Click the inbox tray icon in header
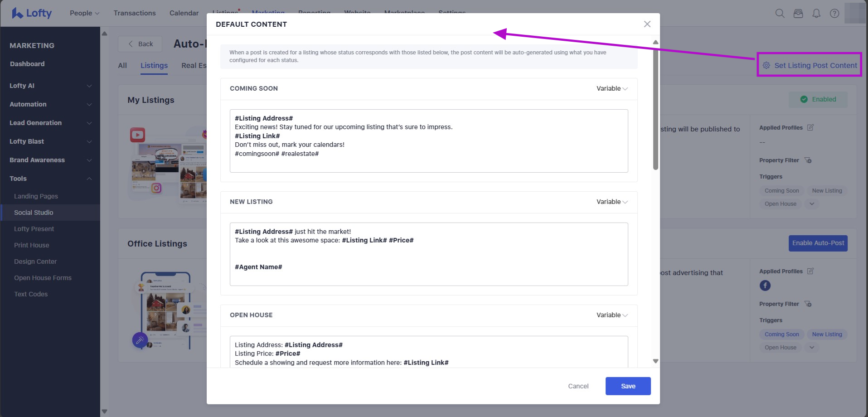Image resolution: width=868 pixels, height=417 pixels. point(798,14)
